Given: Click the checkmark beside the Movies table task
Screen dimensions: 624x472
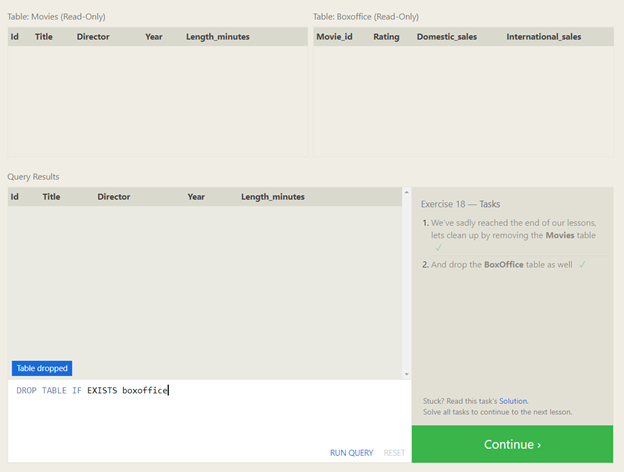Looking at the screenshot, I should point(439,247).
